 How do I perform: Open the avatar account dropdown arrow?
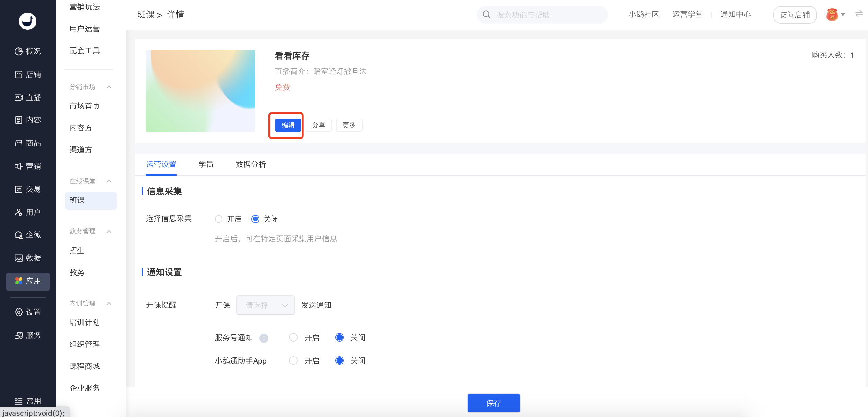pyautogui.click(x=843, y=15)
